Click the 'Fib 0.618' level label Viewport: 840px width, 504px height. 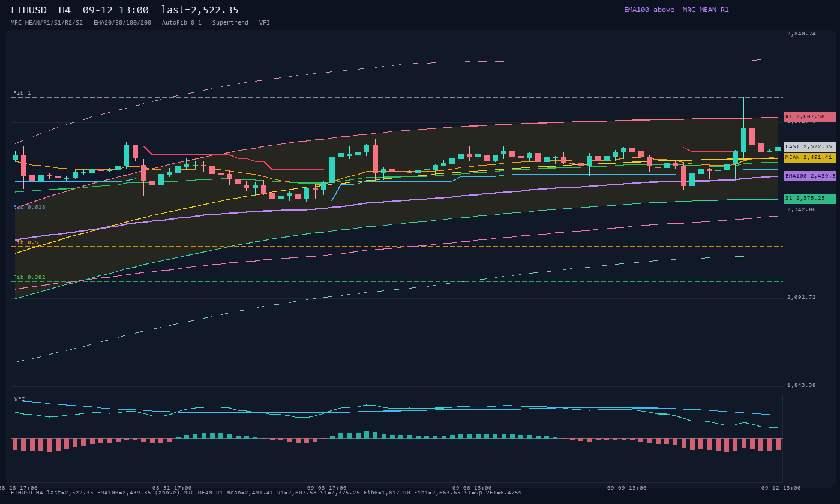tap(29, 207)
